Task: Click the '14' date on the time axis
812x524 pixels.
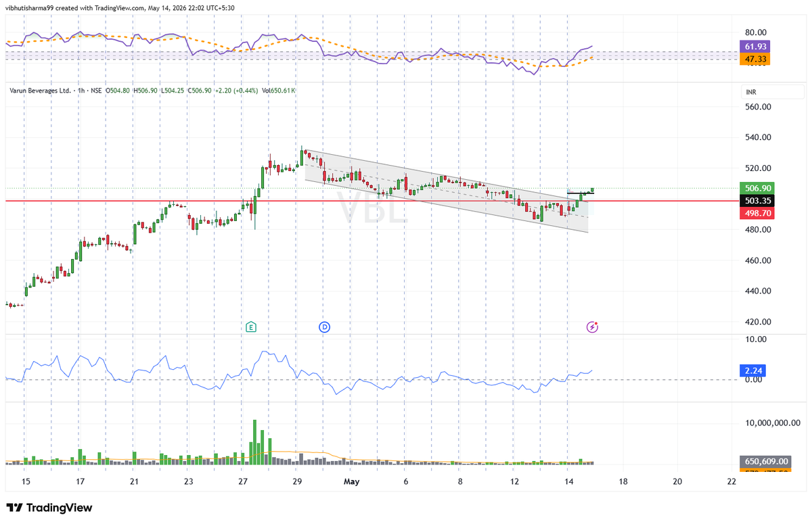Action: (568, 482)
